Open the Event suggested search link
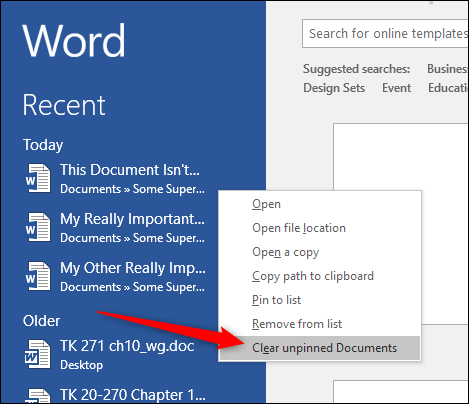Screen dimensions: 469x404 (396, 88)
